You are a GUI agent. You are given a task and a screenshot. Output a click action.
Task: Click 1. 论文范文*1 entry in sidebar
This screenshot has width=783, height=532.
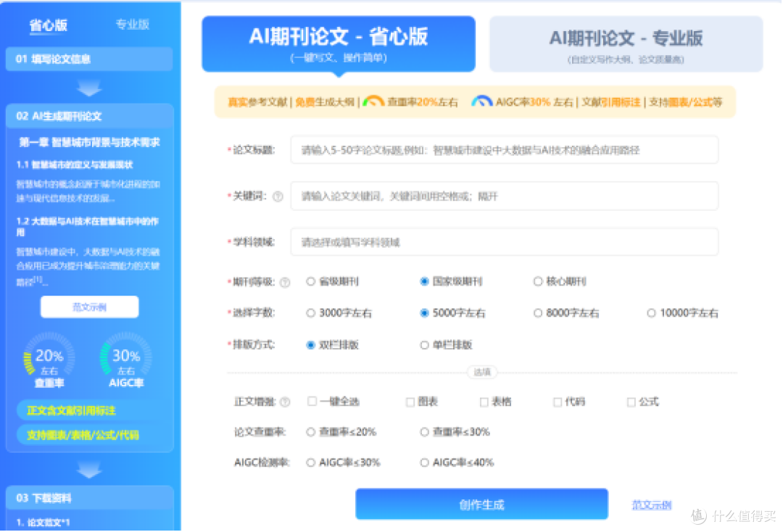coord(43,523)
